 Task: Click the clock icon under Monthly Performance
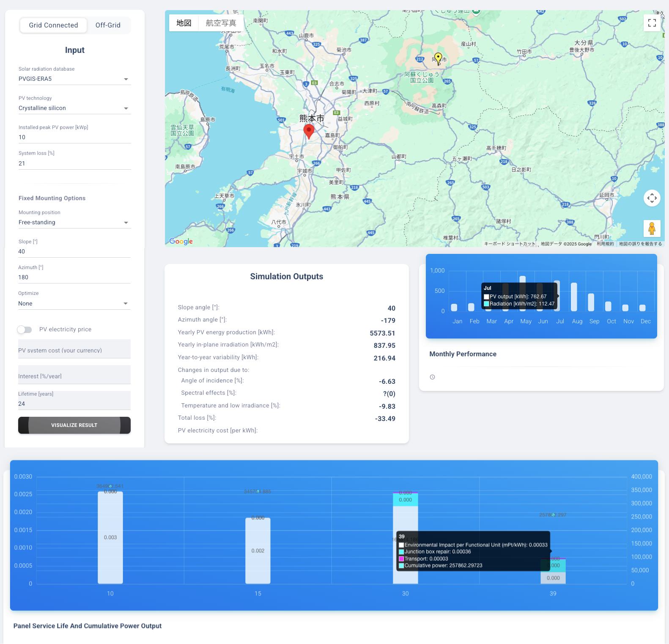pos(432,377)
